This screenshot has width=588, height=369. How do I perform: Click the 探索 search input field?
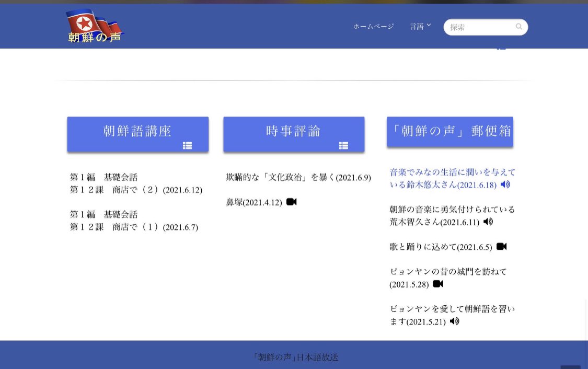tap(486, 27)
